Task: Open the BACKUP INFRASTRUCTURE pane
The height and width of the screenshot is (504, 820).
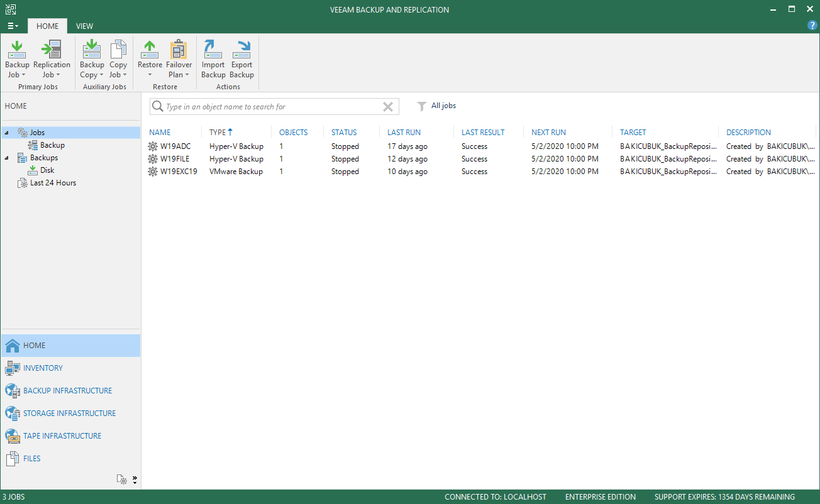Action: (70, 391)
